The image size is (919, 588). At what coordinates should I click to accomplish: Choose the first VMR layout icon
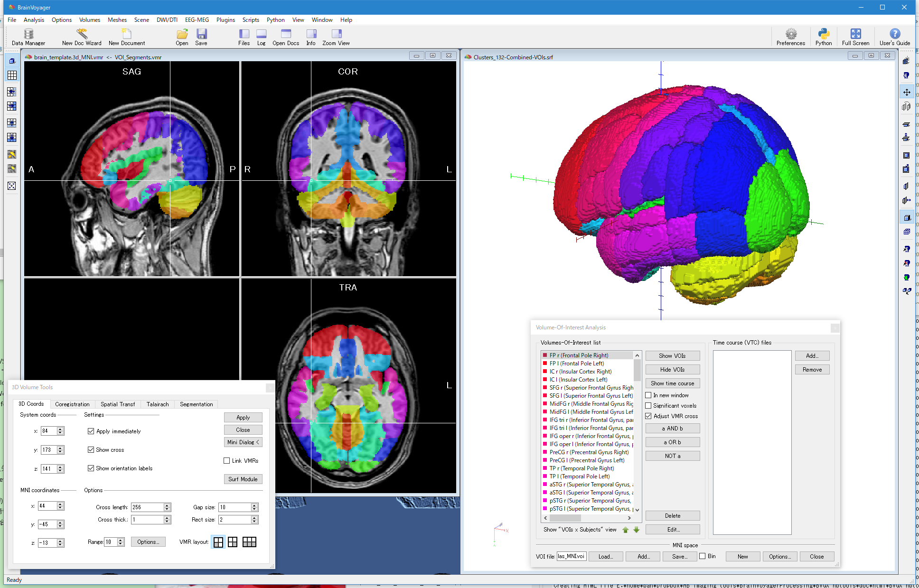[x=218, y=542]
